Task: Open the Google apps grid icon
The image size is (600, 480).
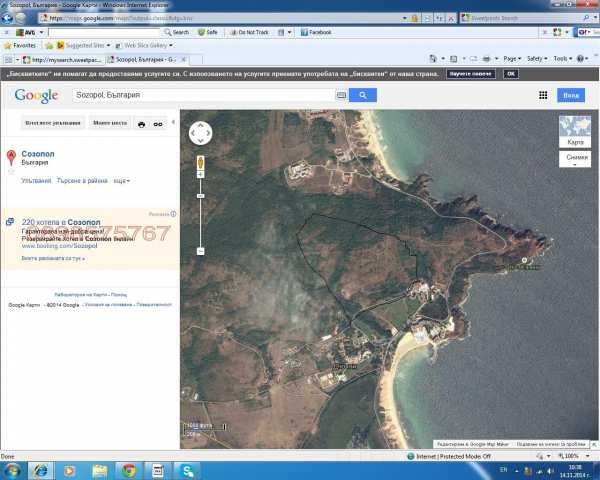Action: (543, 95)
